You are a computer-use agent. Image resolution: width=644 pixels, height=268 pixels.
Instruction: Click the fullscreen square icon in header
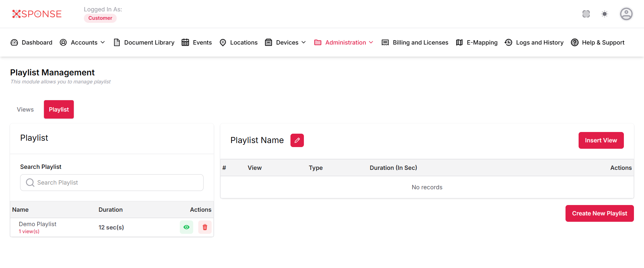(x=586, y=14)
